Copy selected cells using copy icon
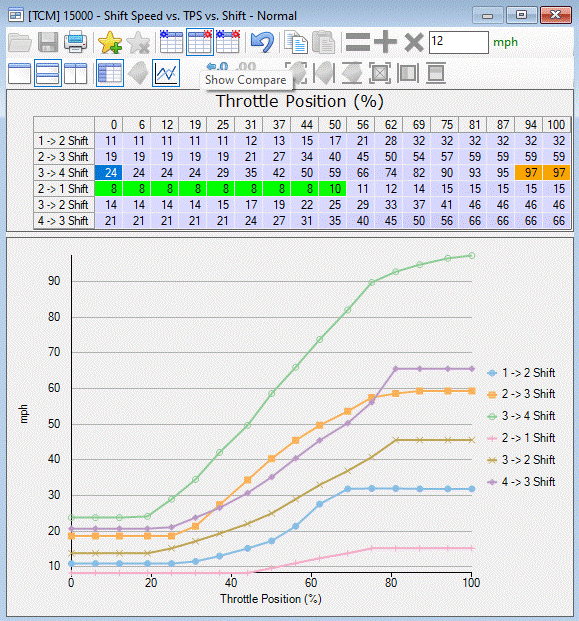The image size is (579, 621). point(296,42)
